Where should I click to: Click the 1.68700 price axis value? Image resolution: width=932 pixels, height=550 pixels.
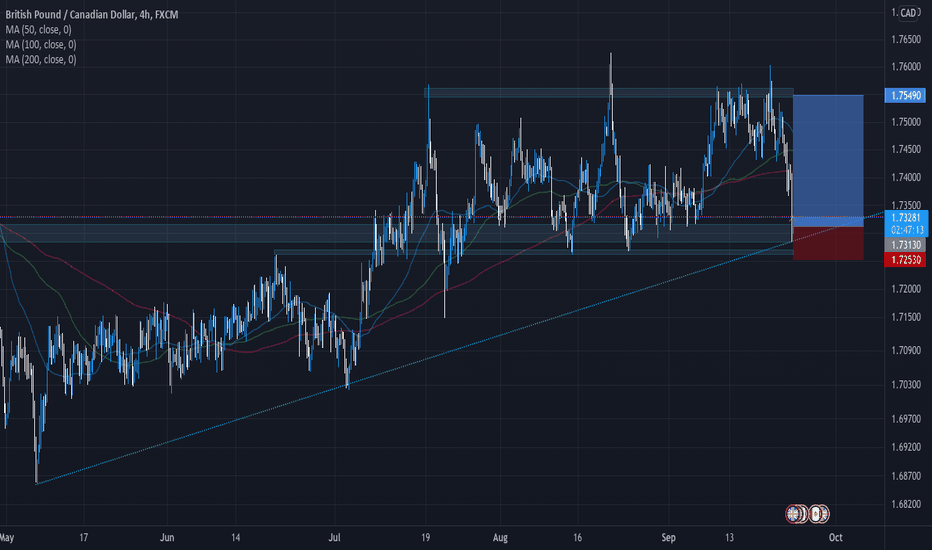coord(906,476)
